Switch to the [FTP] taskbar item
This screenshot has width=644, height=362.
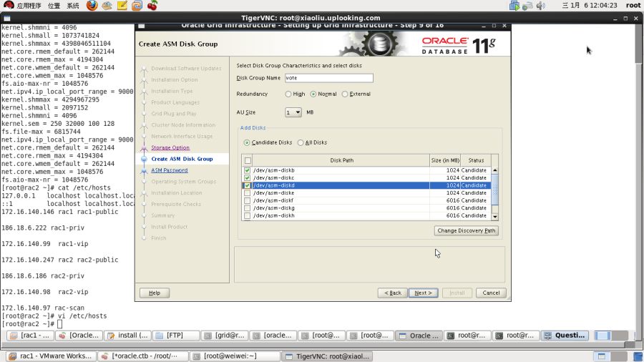[176, 336]
